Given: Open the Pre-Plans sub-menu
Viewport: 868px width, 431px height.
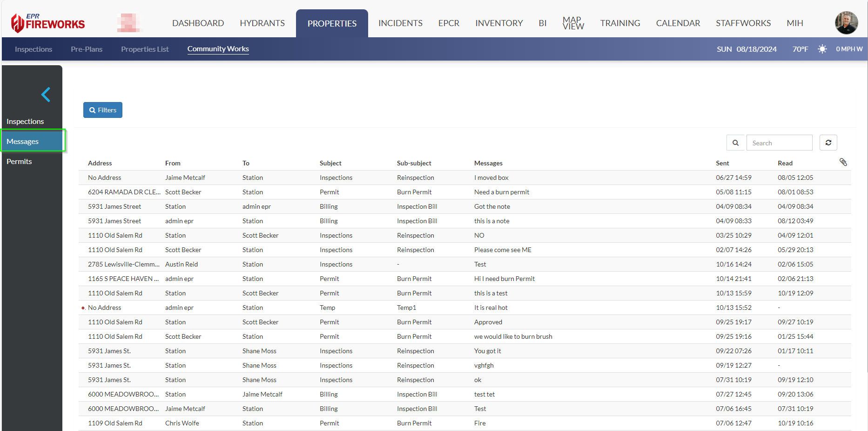Looking at the screenshot, I should 87,49.
